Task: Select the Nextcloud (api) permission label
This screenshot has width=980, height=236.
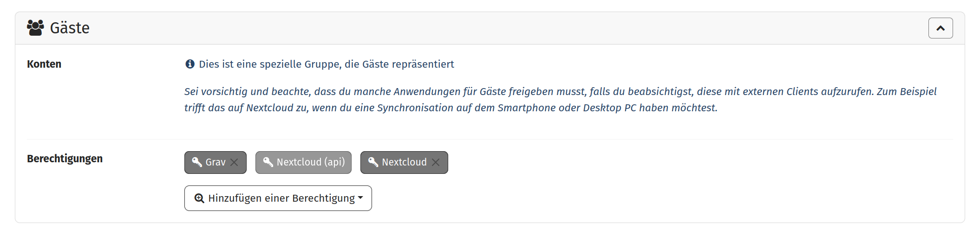Action: [x=310, y=162]
